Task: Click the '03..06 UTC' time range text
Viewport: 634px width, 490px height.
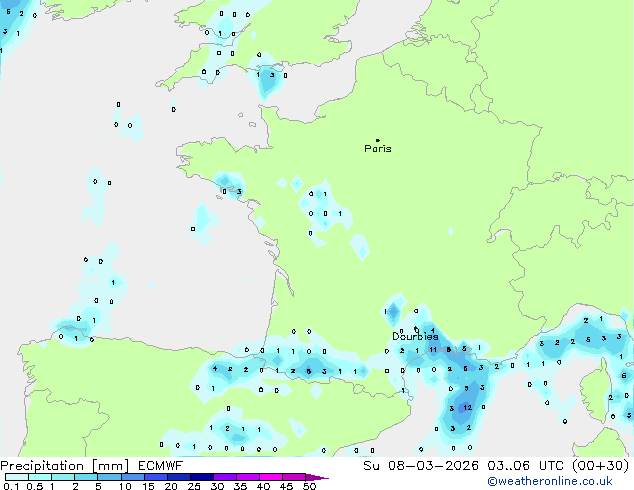Action: click(525, 466)
